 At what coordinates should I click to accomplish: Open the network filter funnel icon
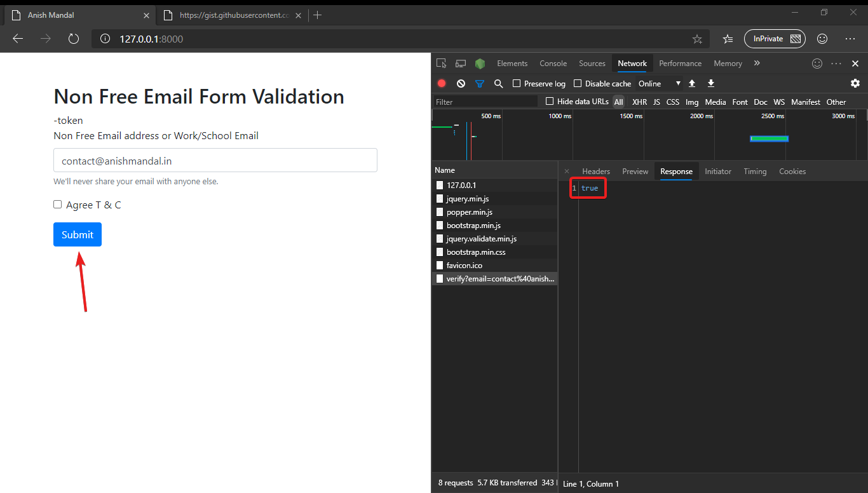click(480, 83)
